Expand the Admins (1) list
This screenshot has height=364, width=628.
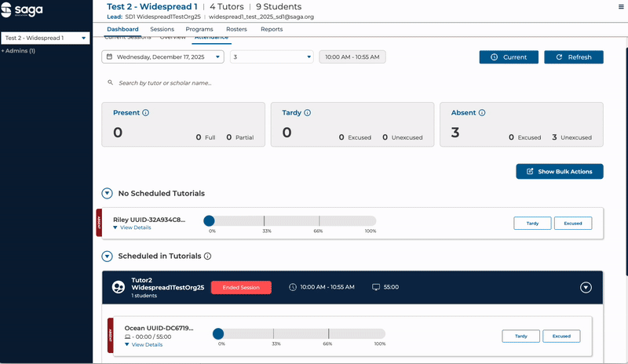click(18, 51)
